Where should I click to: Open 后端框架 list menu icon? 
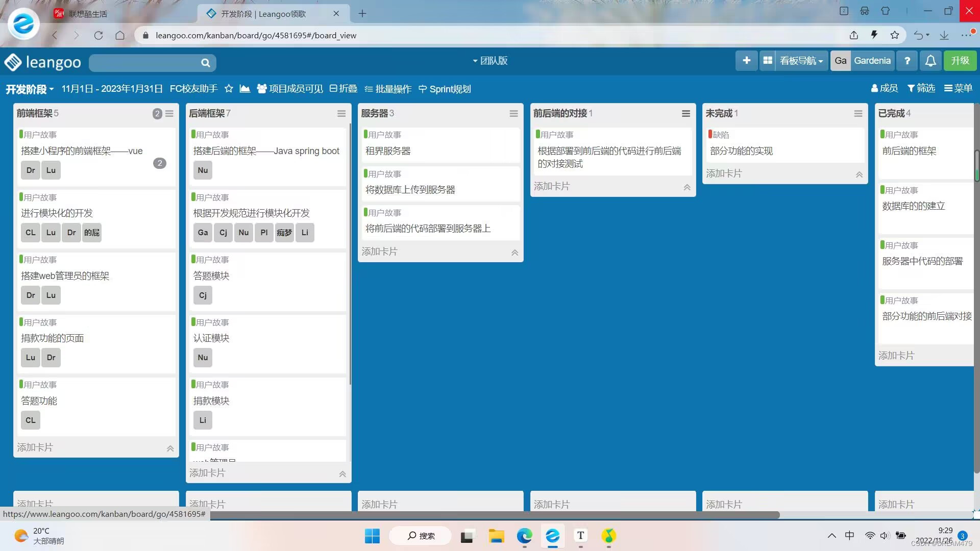[x=341, y=114]
